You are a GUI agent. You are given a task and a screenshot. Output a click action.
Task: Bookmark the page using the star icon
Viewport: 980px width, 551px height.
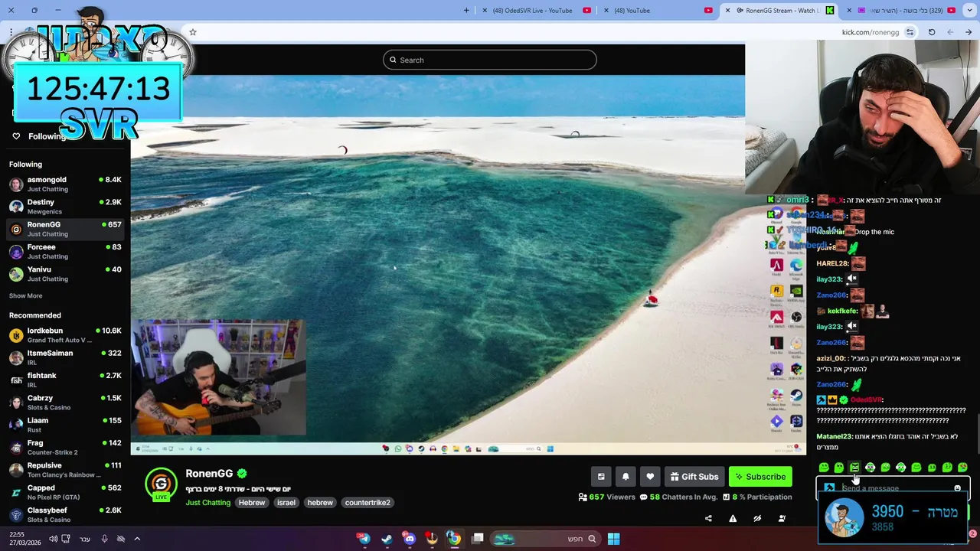pos(193,32)
